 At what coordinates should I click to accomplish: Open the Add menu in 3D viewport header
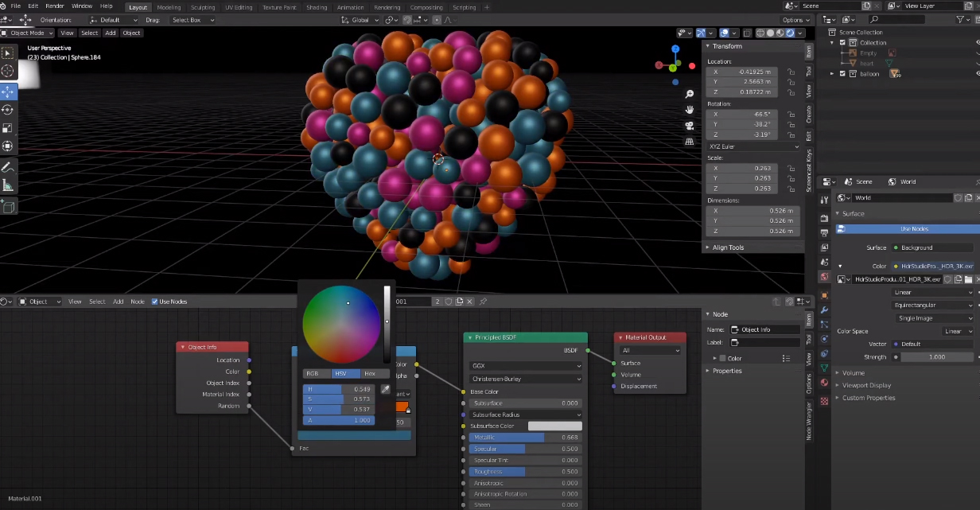click(x=111, y=33)
